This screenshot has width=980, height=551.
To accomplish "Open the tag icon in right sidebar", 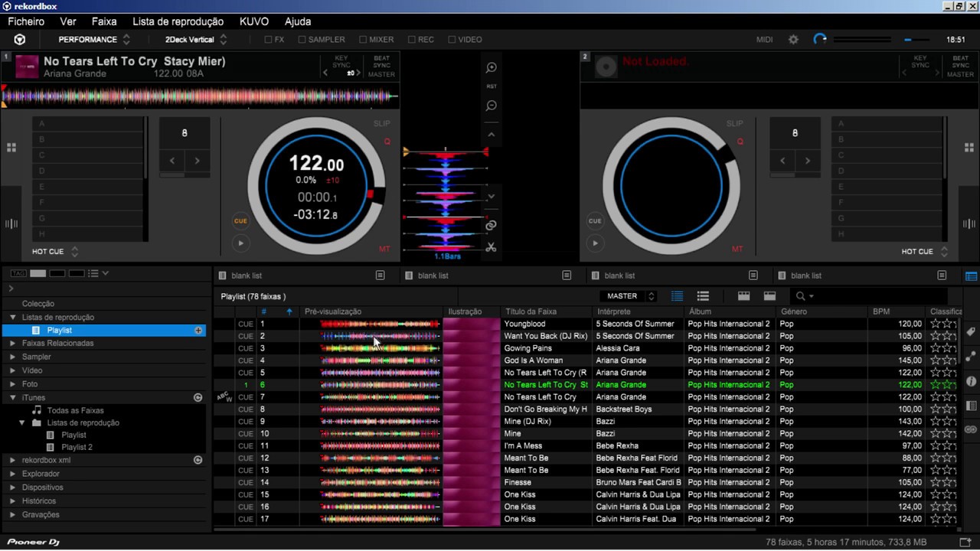I will pyautogui.click(x=972, y=332).
